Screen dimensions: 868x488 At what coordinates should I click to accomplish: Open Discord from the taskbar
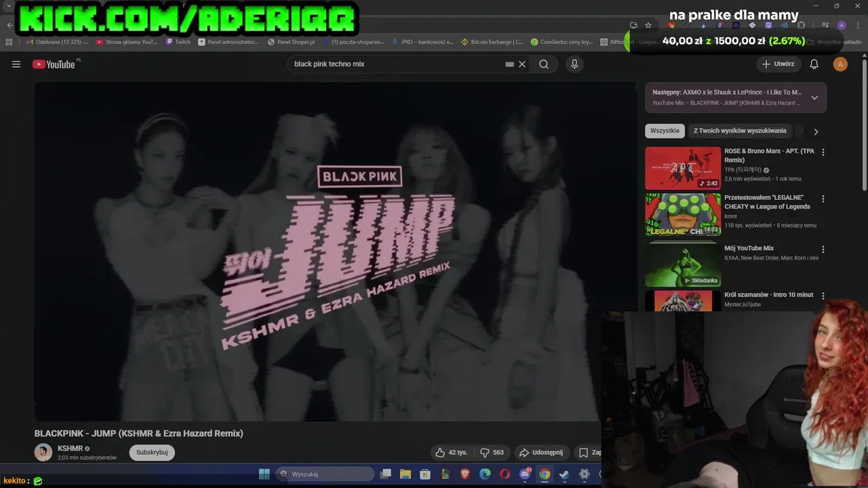(x=525, y=474)
